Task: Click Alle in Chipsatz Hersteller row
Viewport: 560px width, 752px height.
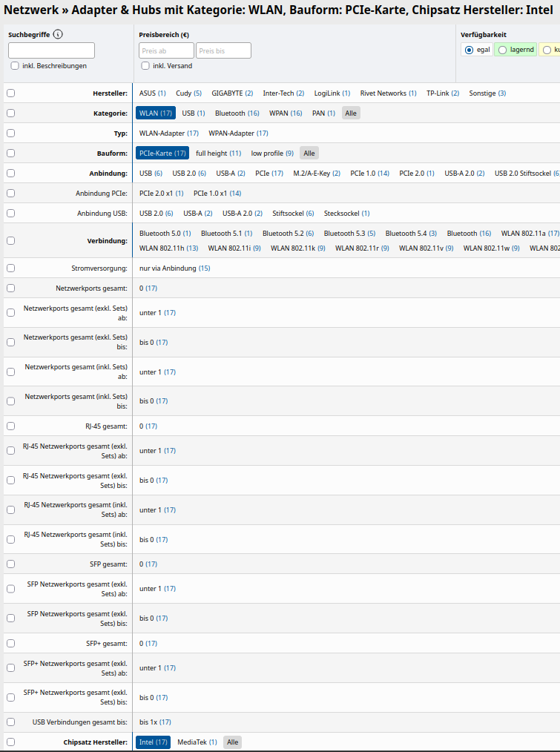Action: click(x=233, y=742)
